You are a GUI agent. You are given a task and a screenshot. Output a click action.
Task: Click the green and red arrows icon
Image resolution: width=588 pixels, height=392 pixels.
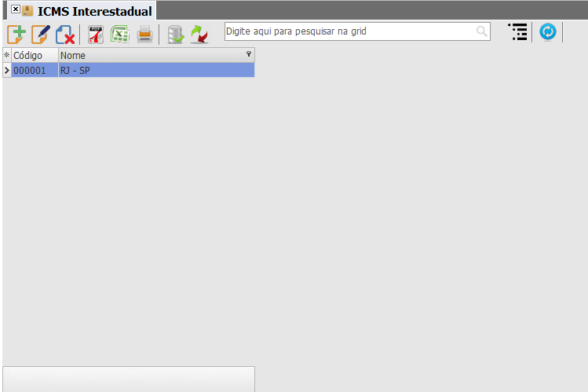click(x=199, y=35)
